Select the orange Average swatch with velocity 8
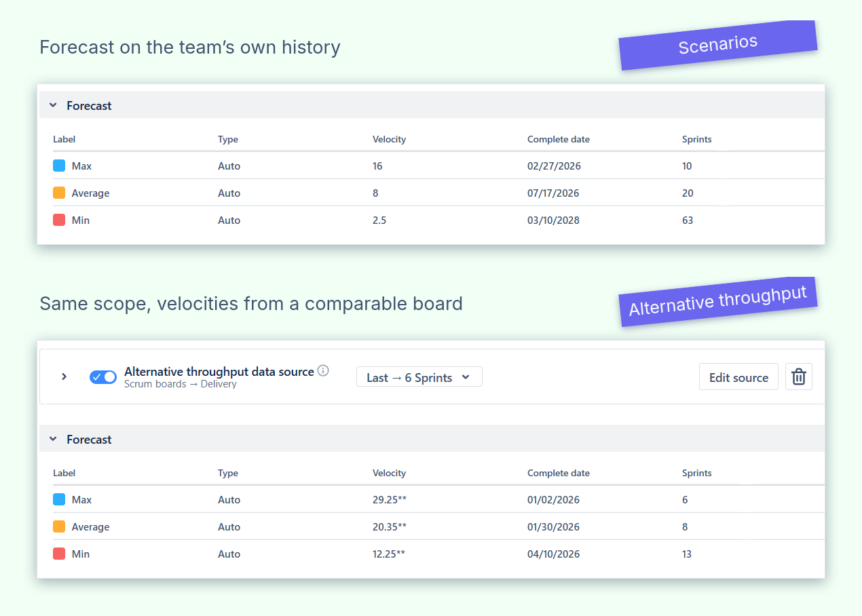This screenshot has height=616, width=862. tap(59, 193)
